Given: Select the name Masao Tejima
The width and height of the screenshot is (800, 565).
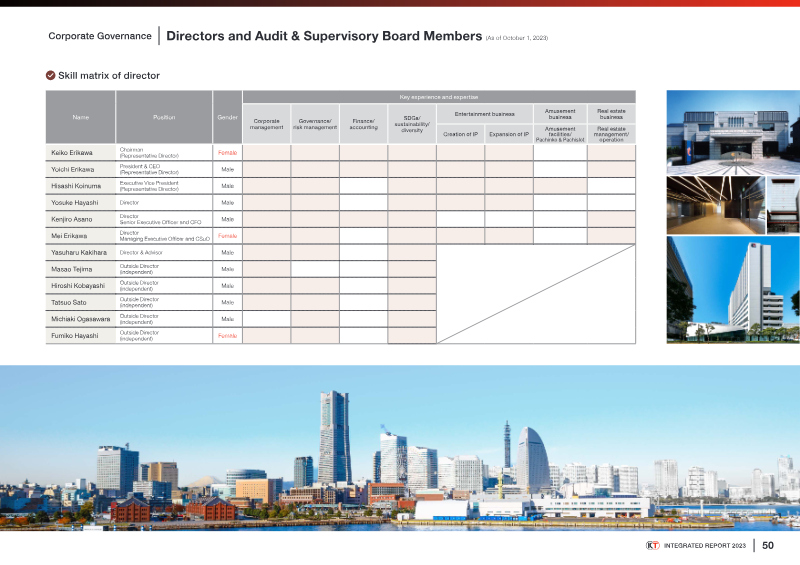Looking at the screenshot, I should 71,269.
